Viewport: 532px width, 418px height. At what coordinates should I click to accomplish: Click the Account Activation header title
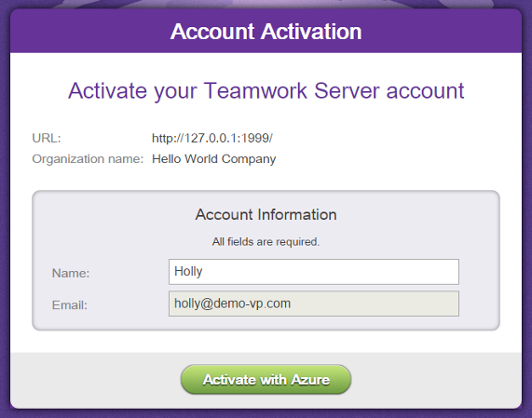click(266, 32)
